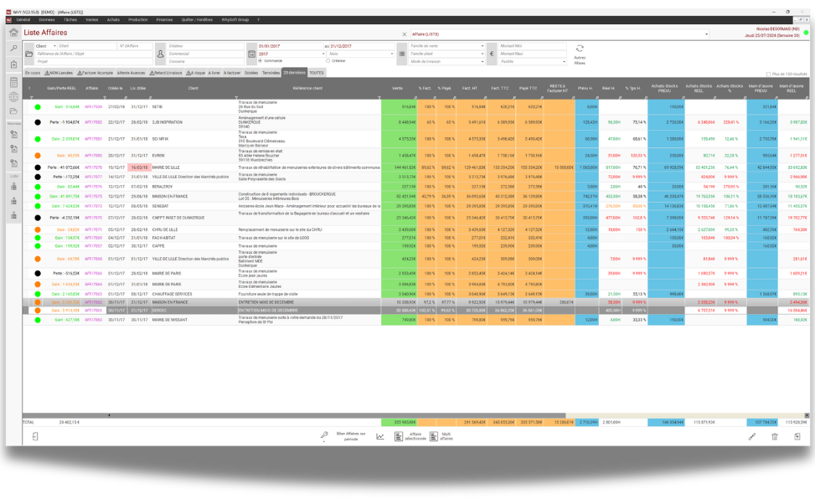Viewport: 815px width, 504px height.
Task: Click the magnifier search icon in sidebar
Action: 14,49
